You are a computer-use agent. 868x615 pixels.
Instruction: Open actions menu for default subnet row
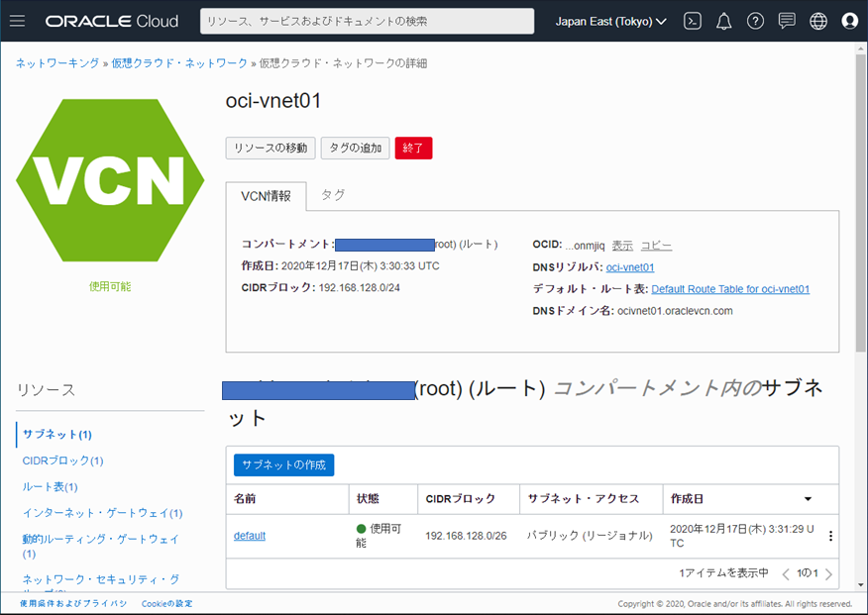click(830, 536)
